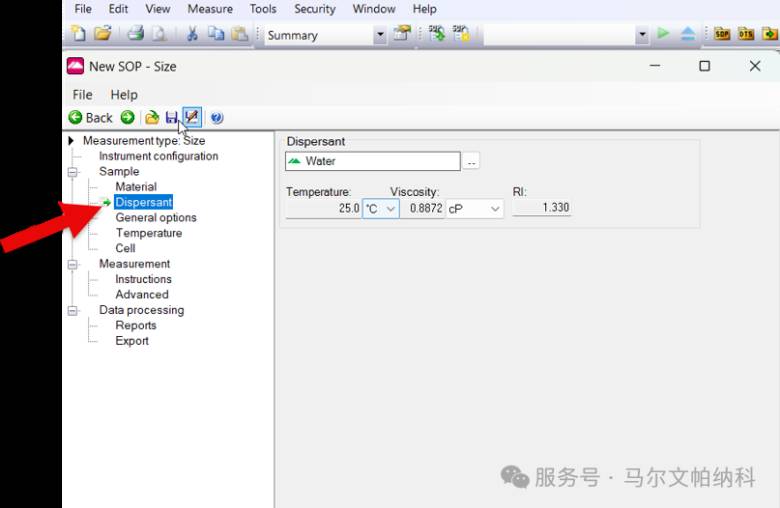The width and height of the screenshot is (780, 508).
Task: Open the Measure menu
Action: [x=210, y=9]
